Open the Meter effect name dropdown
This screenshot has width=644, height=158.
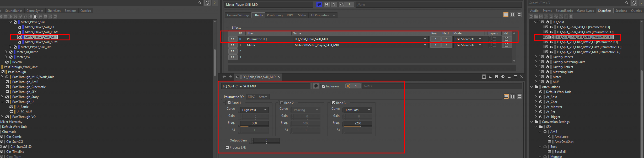coord(361,45)
